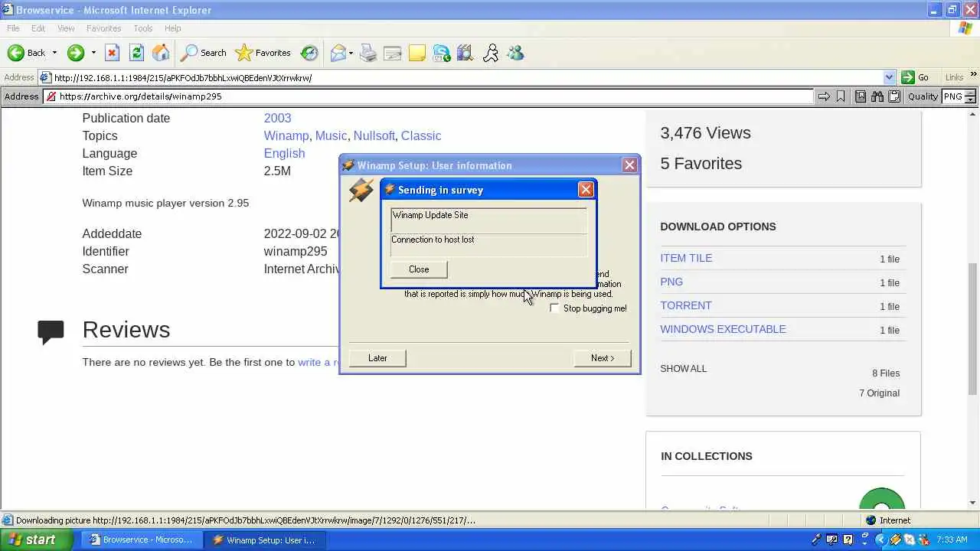Switch to Winamp Setup taskbar button
Image resolution: width=980 pixels, height=551 pixels.
click(266, 540)
